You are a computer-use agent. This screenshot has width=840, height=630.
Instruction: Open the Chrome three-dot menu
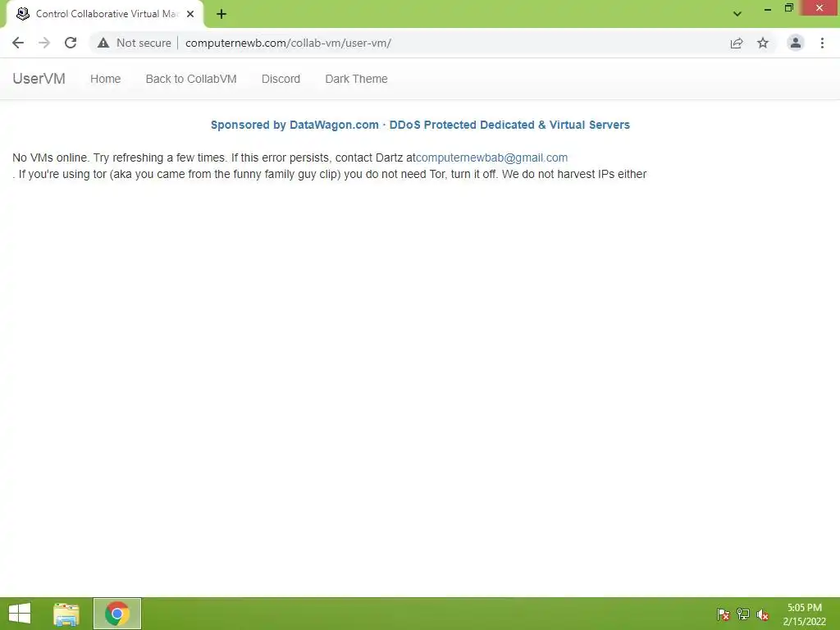(822, 43)
